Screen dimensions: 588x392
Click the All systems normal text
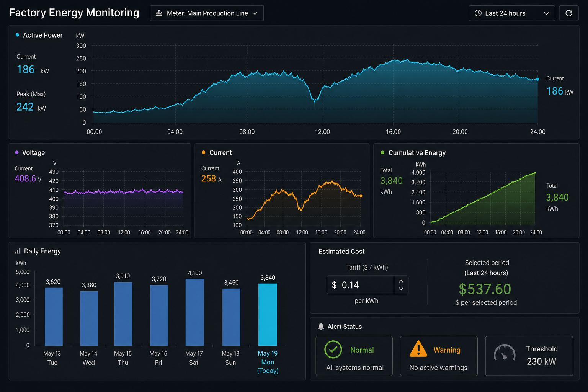pyautogui.click(x=355, y=367)
